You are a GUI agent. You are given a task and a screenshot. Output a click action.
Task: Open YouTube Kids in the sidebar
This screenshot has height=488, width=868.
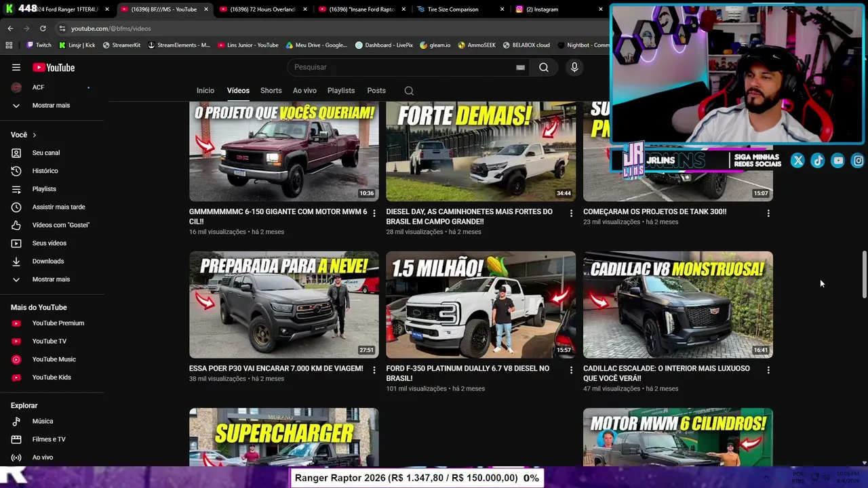coord(52,378)
